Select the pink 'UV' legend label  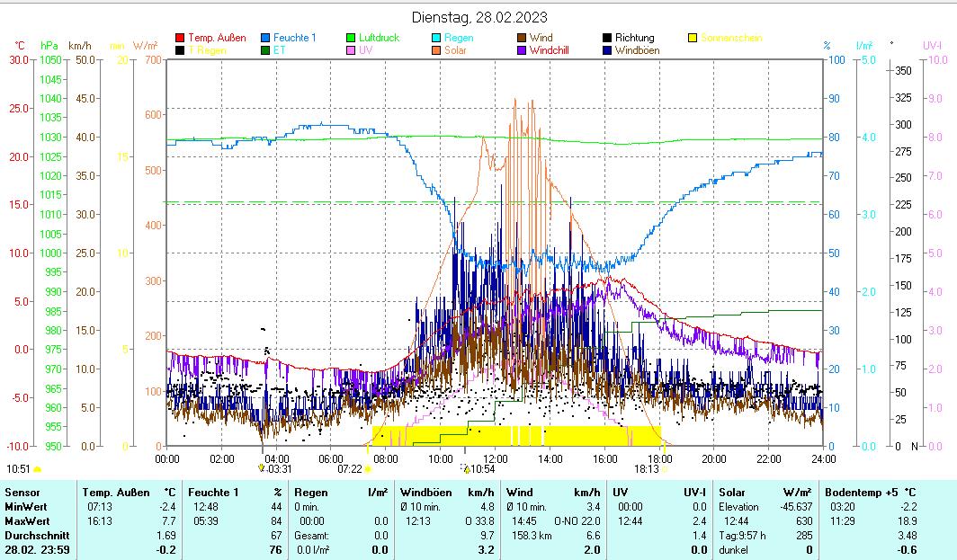click(365, 50)
